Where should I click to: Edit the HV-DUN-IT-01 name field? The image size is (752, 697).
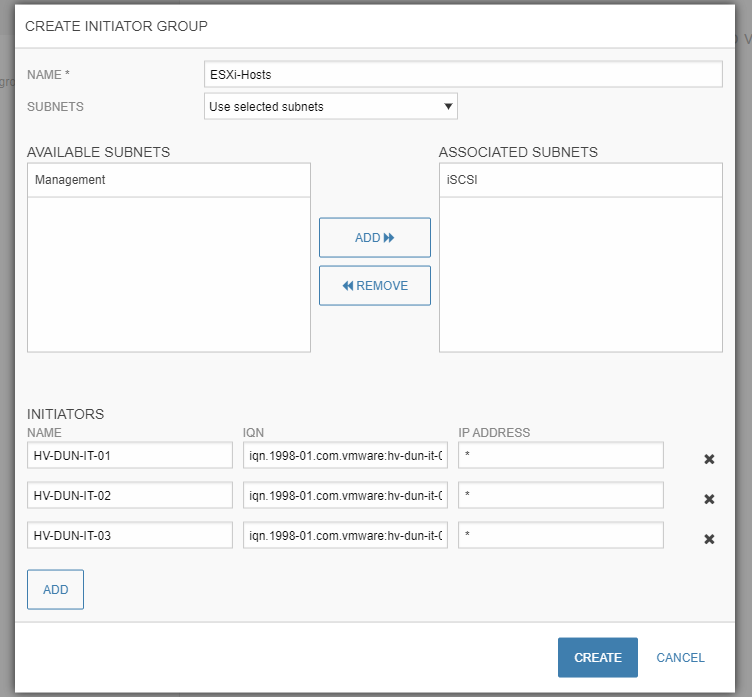coord(130,455)
